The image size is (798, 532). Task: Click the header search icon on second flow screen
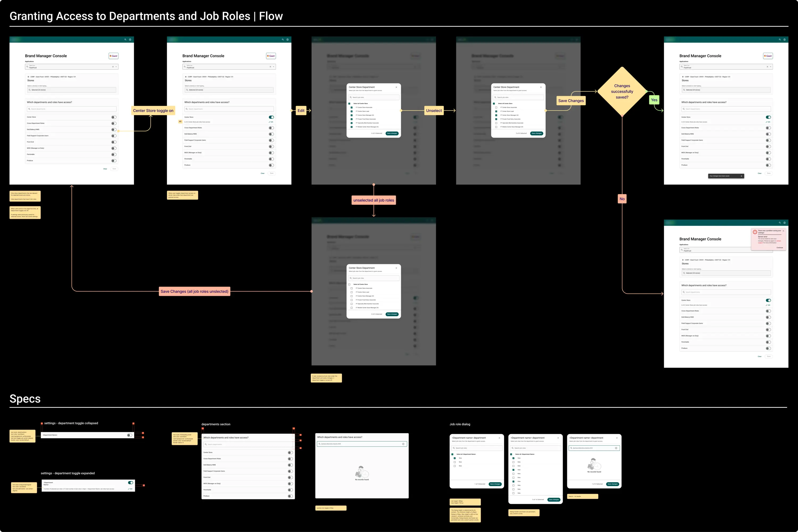click(x=283, y=40)
